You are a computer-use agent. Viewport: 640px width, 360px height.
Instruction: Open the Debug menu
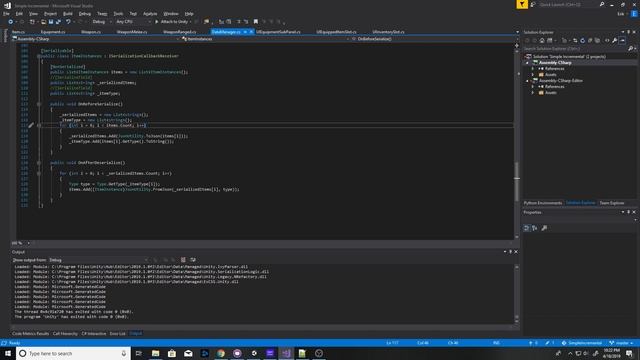coord(84,13)
